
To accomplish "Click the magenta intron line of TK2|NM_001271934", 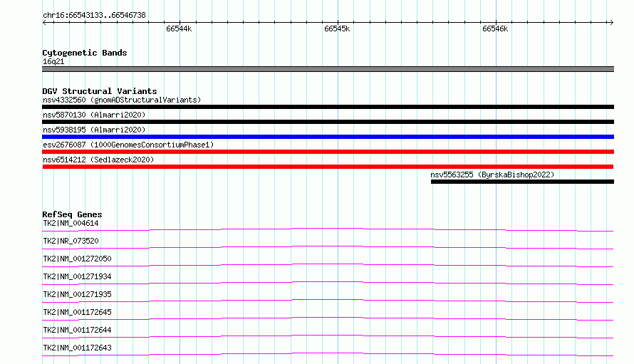I will point(328,283).
